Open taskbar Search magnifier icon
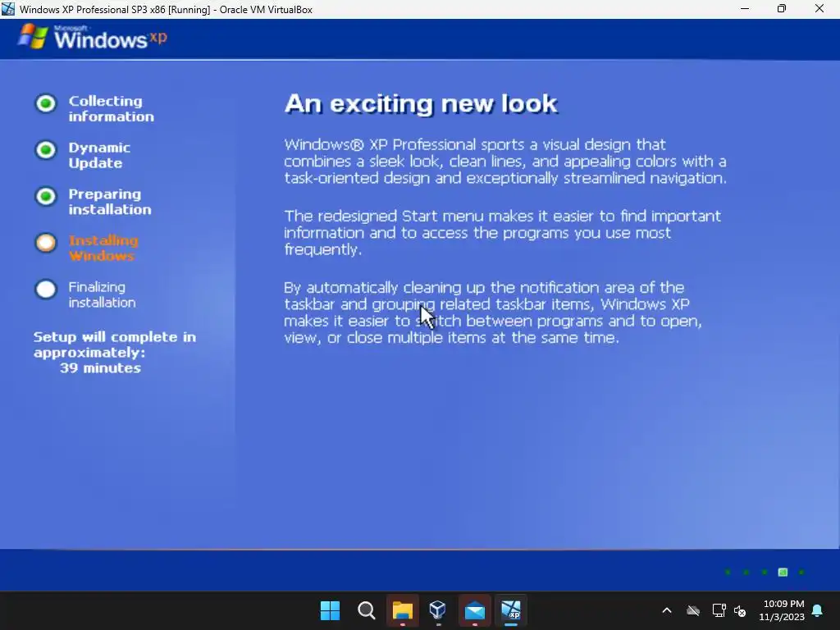The image size is (840, 630). click(x=367, y=610)
